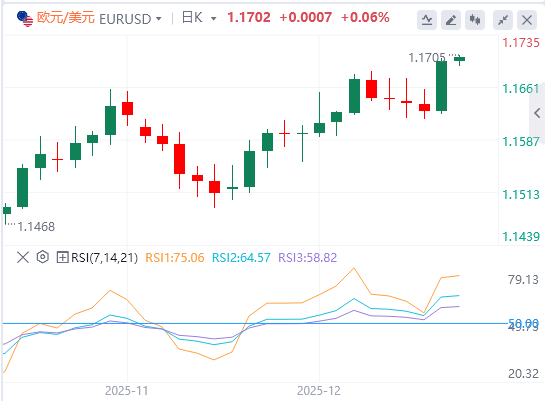The width and height of the screenshot is (545, 401).
Task: Select the latest candlestick near 1.1705
Action: [x=459, y=59]
